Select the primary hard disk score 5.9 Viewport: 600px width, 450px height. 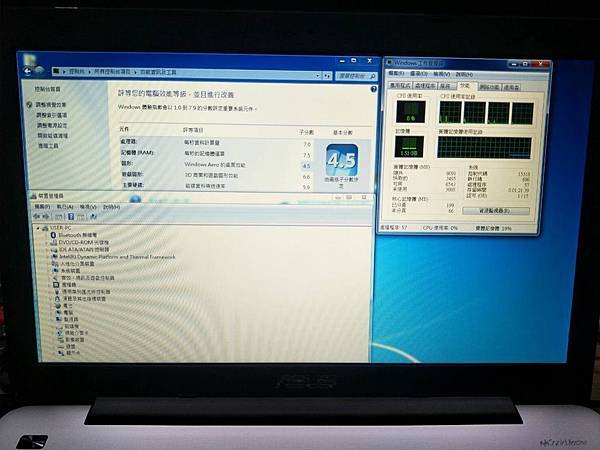pyautogui.click(x=307, y=187)
